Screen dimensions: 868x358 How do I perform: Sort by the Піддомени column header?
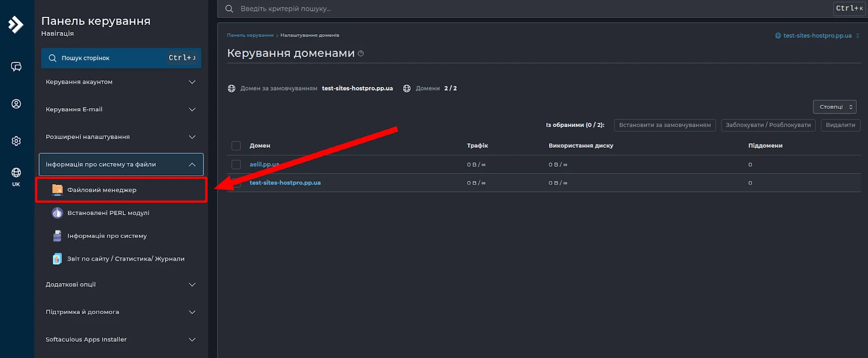765,146
